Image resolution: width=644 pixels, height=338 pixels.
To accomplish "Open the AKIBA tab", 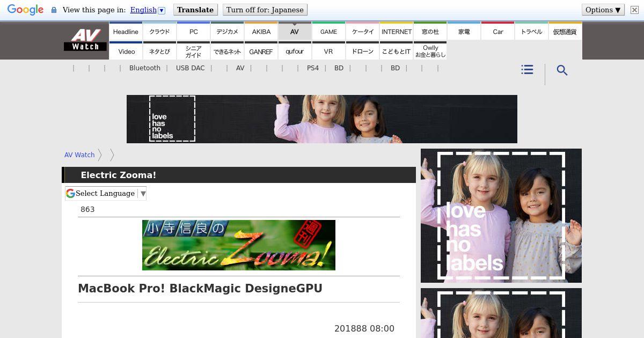I will pos(261,31).
